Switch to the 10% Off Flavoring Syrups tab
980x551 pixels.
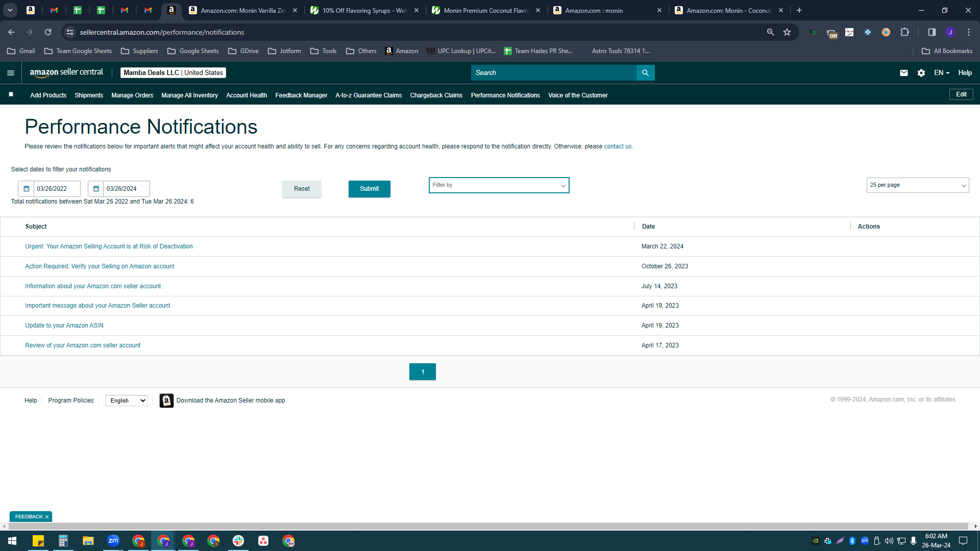[365, 10]
